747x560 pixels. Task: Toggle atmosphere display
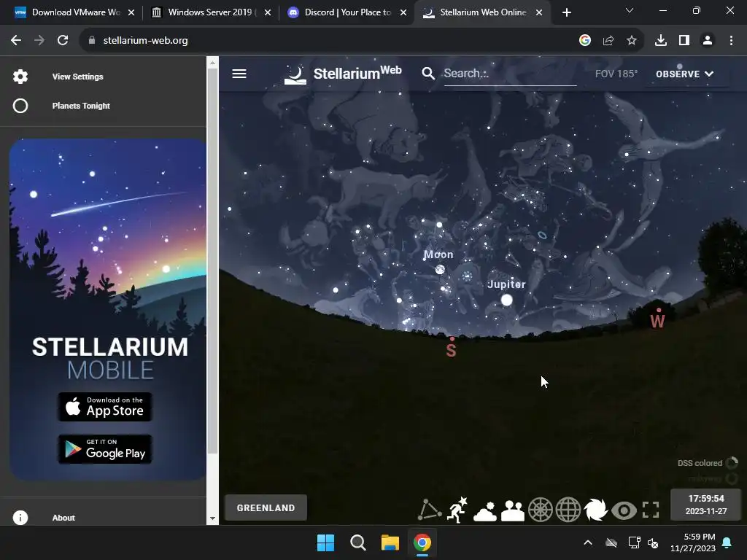tap(485, 510)
